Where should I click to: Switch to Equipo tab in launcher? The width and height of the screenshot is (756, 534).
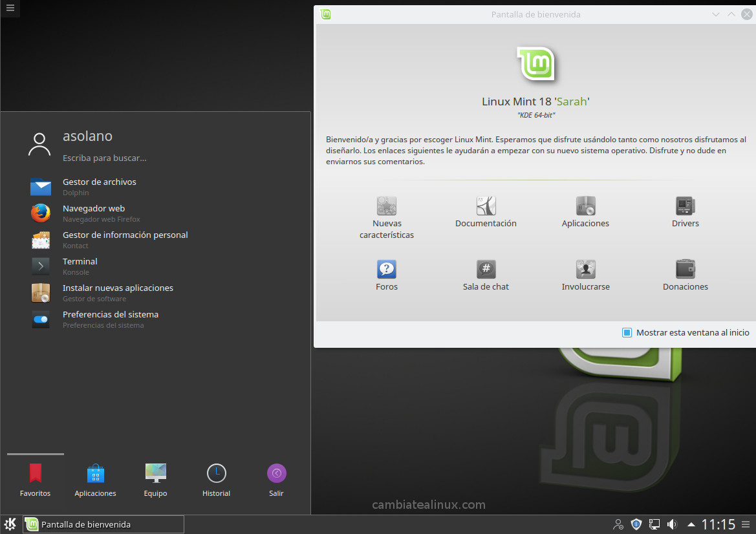tap(156, 480)
